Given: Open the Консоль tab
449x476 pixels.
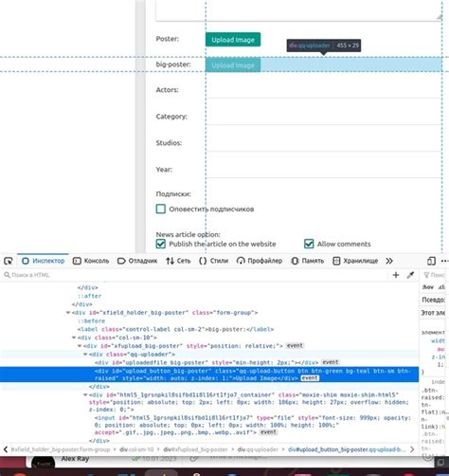Looking at the screenshot, I should pyautogui.click(x=91, y=261).
